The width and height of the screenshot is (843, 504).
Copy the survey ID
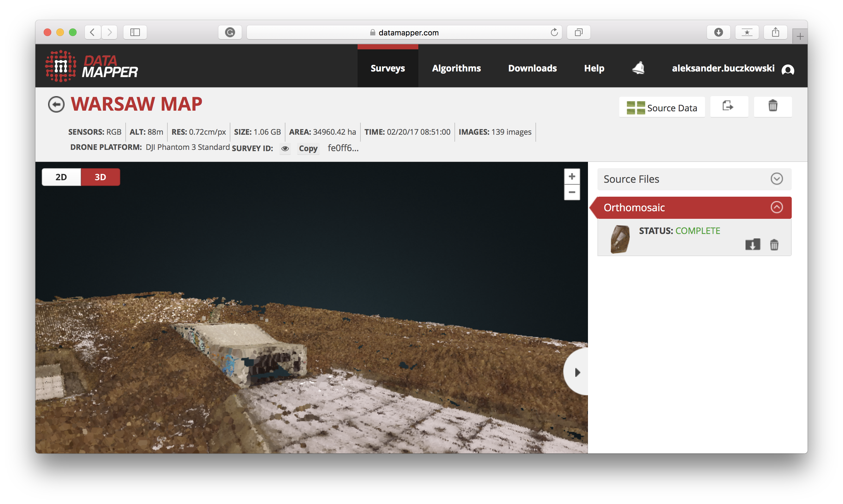click(x=308, y=148)
